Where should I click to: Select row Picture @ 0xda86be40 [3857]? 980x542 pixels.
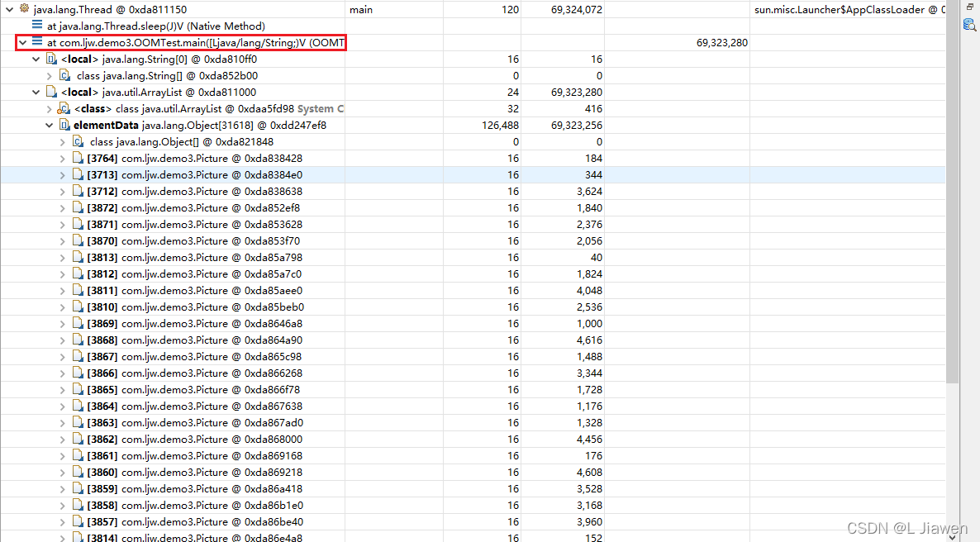473,522
